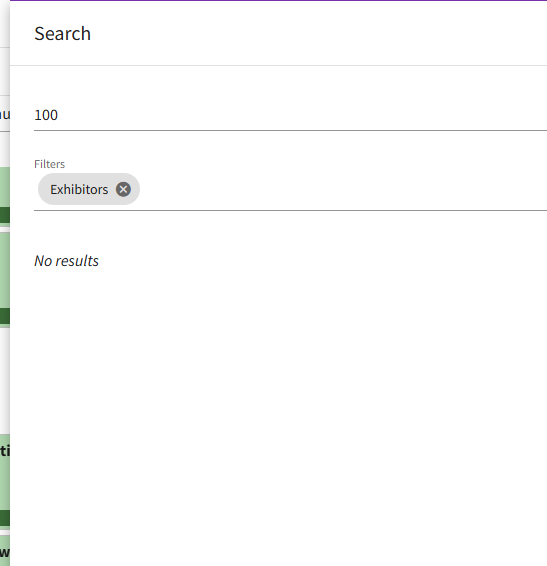Select the first light green block at left edge
The height and width of the screenshot is (566, 547).
click(5, 187)
